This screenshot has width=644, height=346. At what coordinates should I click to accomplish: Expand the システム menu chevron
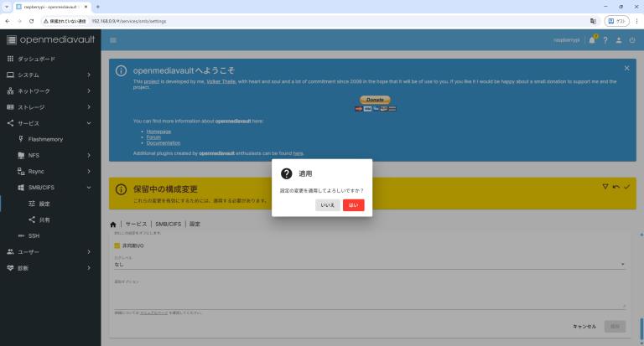pos(89,75)
